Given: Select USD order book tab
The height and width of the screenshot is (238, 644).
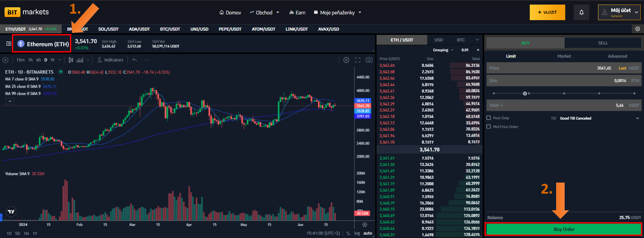Looking at the screenshot, I should point(438,40).
